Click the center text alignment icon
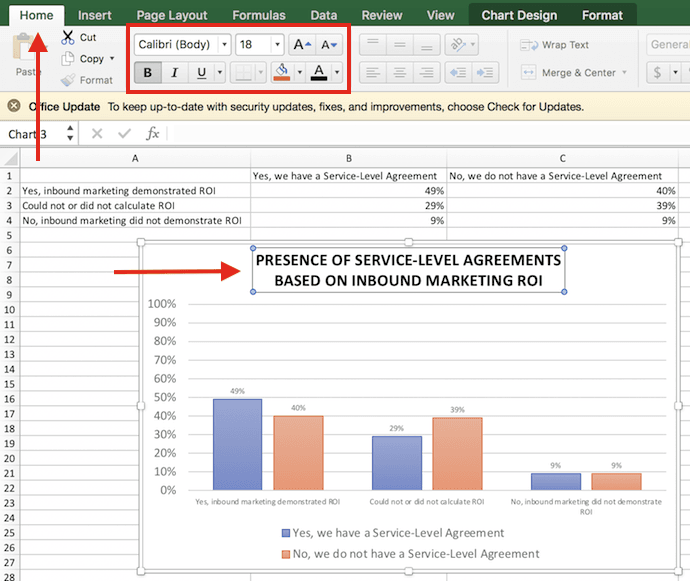The image size is (690, 581). click(x=399, y=72)
